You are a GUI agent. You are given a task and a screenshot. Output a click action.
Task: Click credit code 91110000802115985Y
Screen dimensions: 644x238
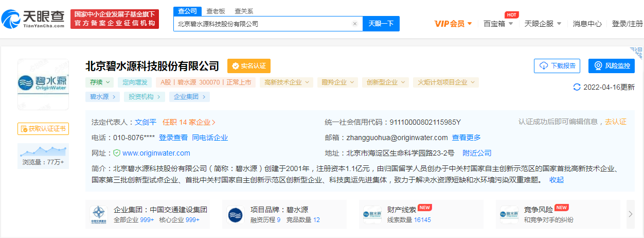click(x=425, y=122)
